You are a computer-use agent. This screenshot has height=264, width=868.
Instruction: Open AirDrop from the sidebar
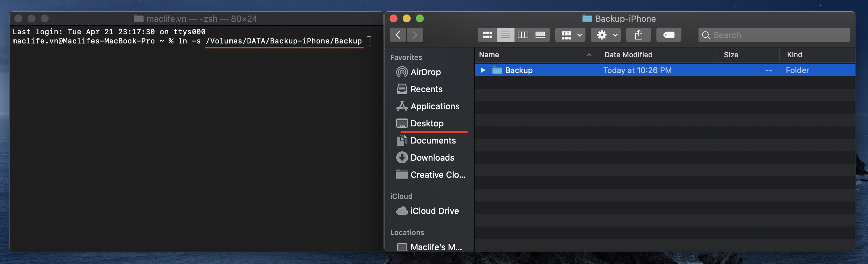coord(425,72)
